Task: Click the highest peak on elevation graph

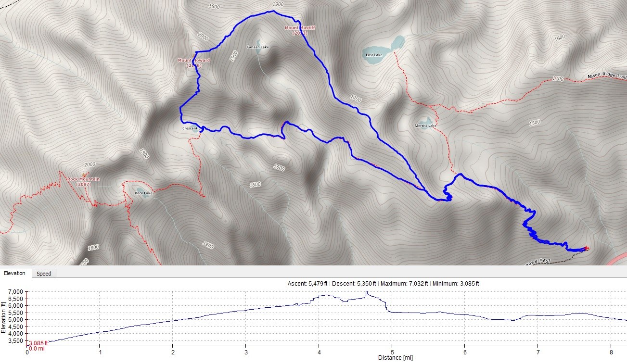Action: pyautogui.click(x=367, y=291)
